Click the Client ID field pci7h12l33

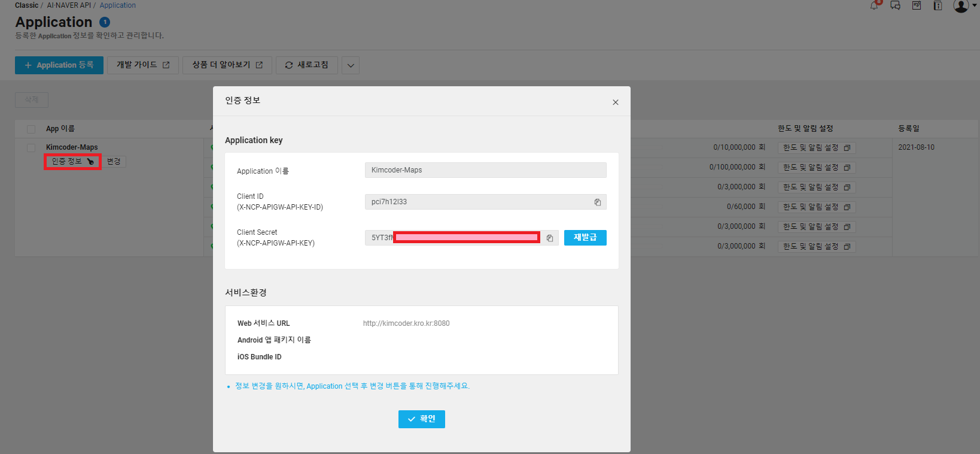click(485, 202)
